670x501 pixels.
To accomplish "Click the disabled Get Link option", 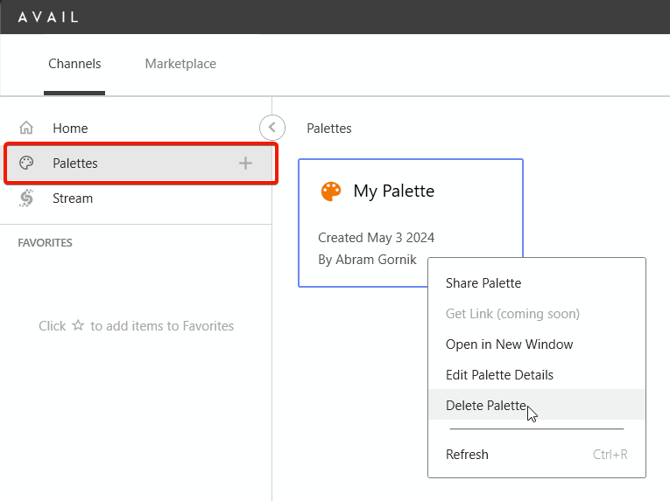I will click(512, 314).
